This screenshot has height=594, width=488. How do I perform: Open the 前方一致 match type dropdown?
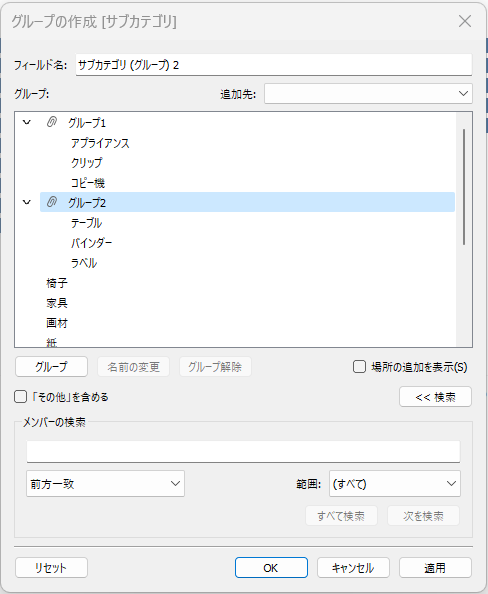click(105, 483)
